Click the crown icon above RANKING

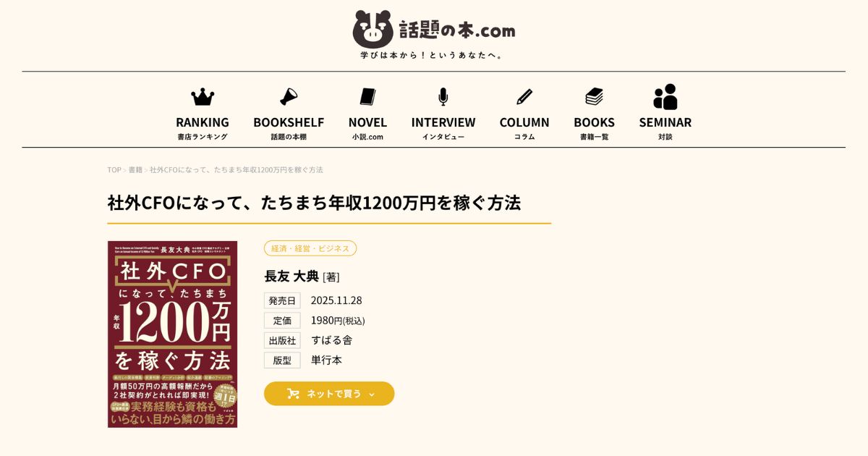pyautogui.click(x=203, y=97)
